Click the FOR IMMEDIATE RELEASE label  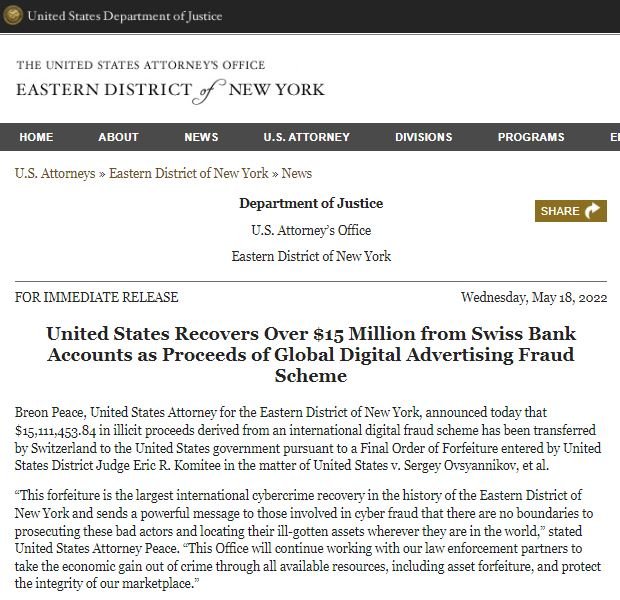(x=96, y=297)
